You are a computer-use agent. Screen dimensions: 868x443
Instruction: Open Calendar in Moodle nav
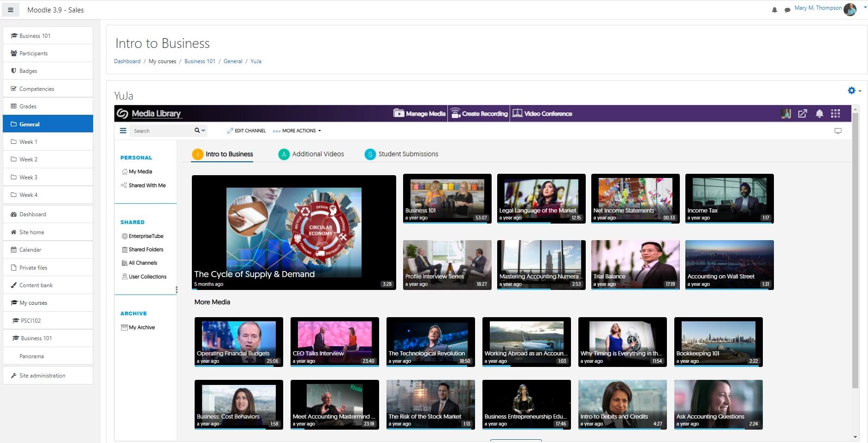coord(48,250)
